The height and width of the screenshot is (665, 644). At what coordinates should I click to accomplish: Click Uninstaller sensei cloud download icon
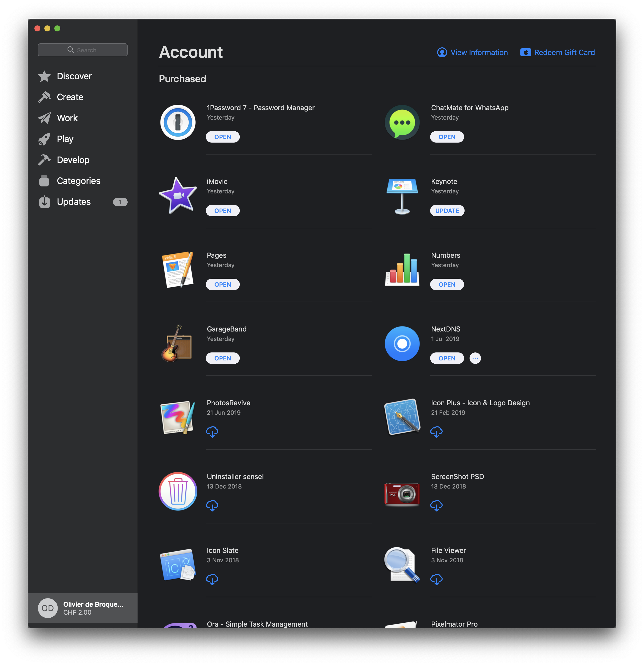212,505
